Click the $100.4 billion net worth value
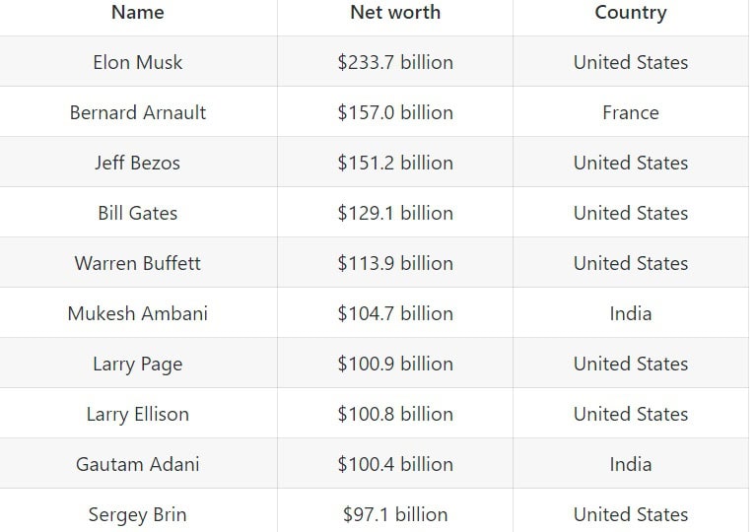 [395, 464]
